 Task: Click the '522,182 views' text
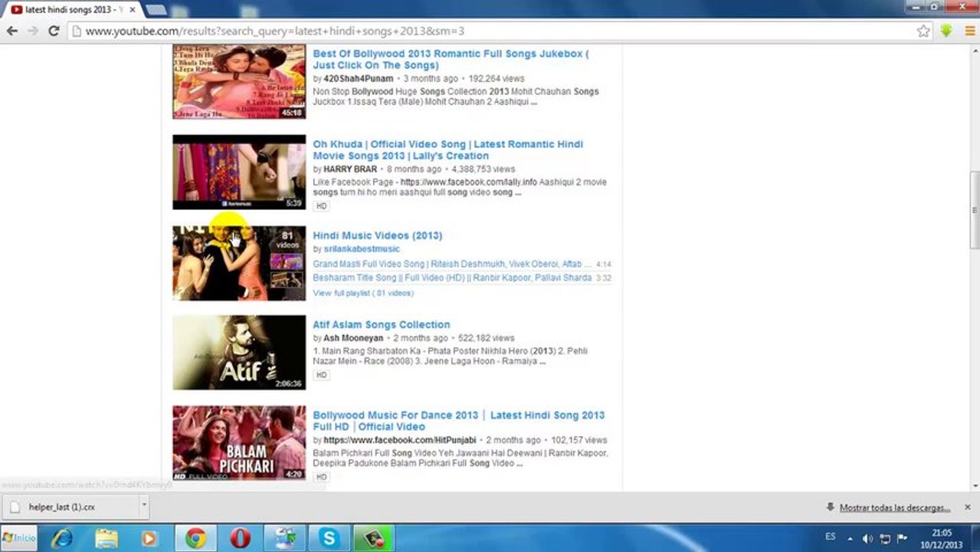487,337
